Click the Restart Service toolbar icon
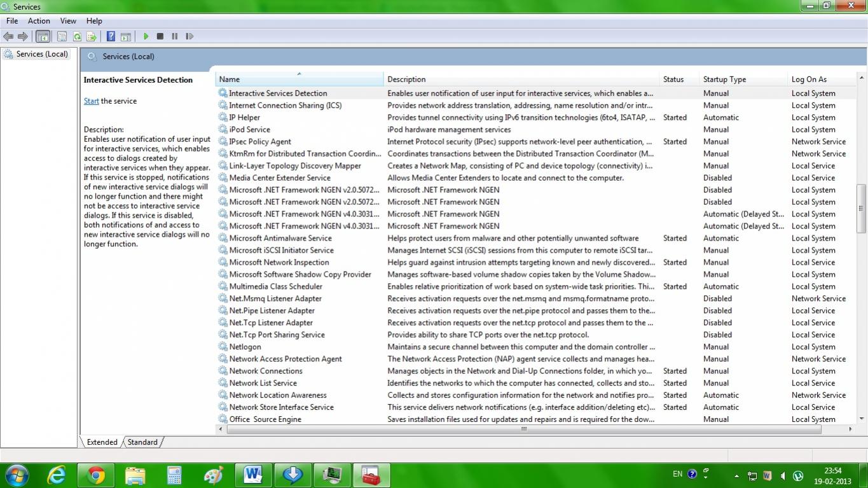The height and width of the screenshot is (488, 868). coord(189,37)
